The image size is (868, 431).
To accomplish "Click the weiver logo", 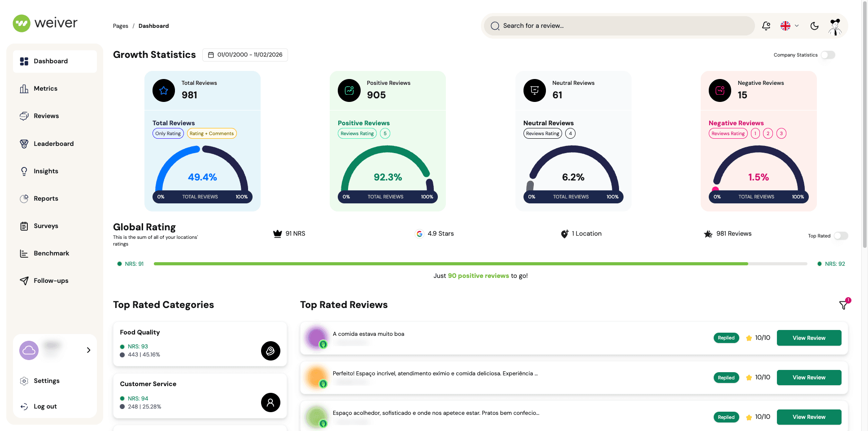I will [45, 23].
